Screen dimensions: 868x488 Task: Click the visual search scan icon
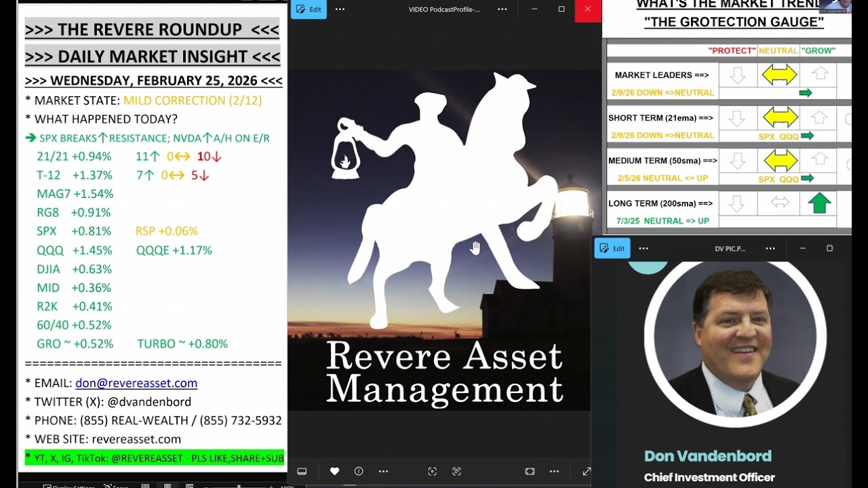(432, 471)
